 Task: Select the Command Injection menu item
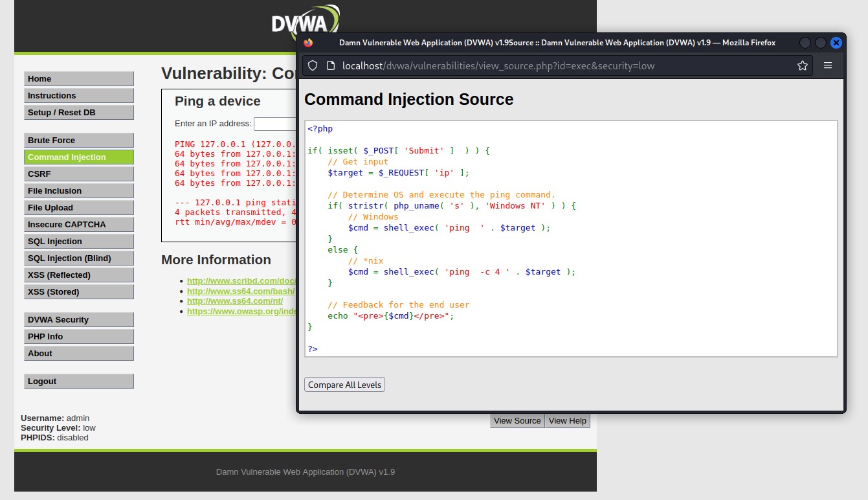pyautogui.click(x=79, y=157)
